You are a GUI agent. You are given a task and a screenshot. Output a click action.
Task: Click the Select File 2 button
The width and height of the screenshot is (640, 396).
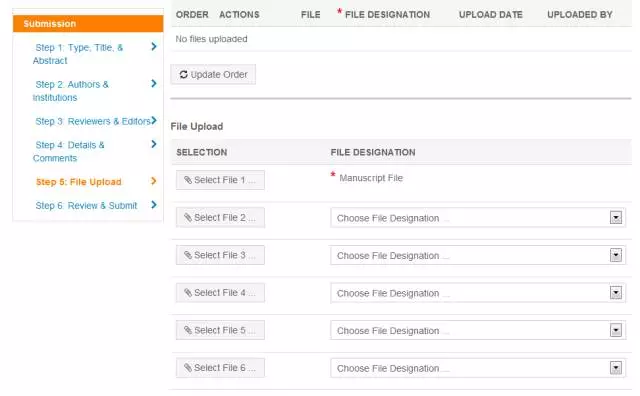tap(220, 218)
